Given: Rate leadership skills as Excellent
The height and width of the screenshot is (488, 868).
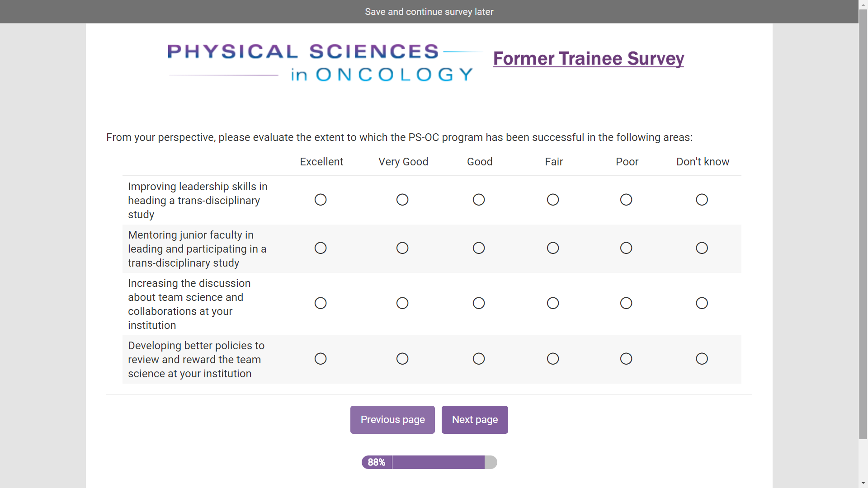Looking at the screenshot, I should pyautogui.click(x=321, y=200).
